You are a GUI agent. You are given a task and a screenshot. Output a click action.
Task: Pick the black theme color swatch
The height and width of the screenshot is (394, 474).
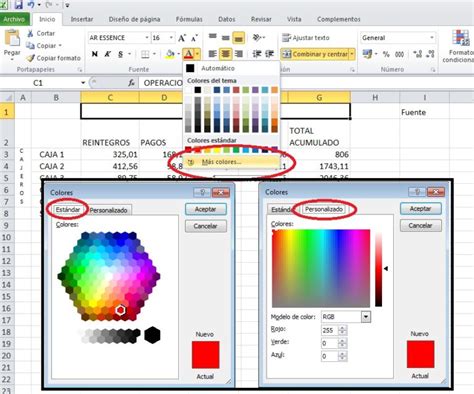click(198, 90)
